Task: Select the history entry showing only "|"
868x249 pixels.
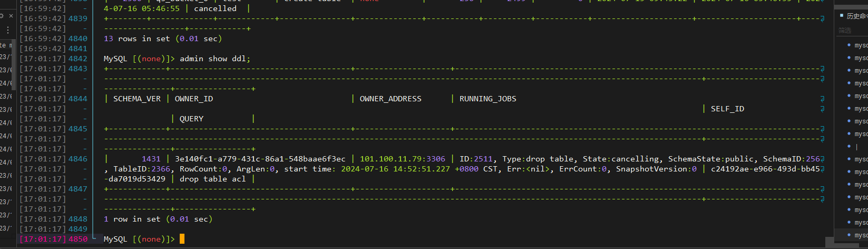Action: click(857, 147)
